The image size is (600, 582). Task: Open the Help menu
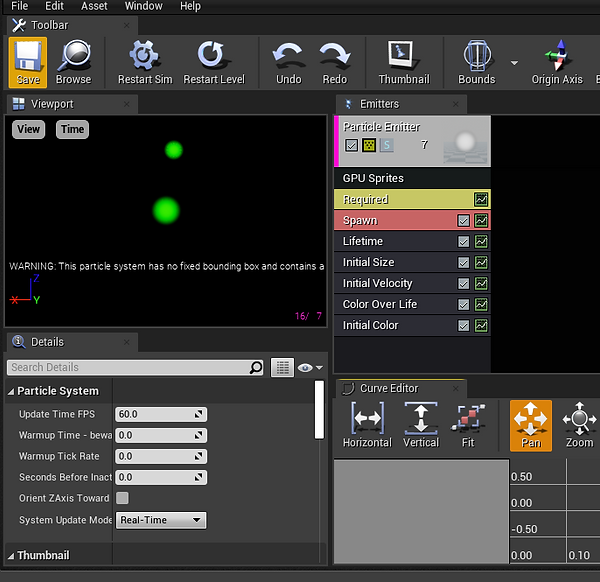pos(190,6)
